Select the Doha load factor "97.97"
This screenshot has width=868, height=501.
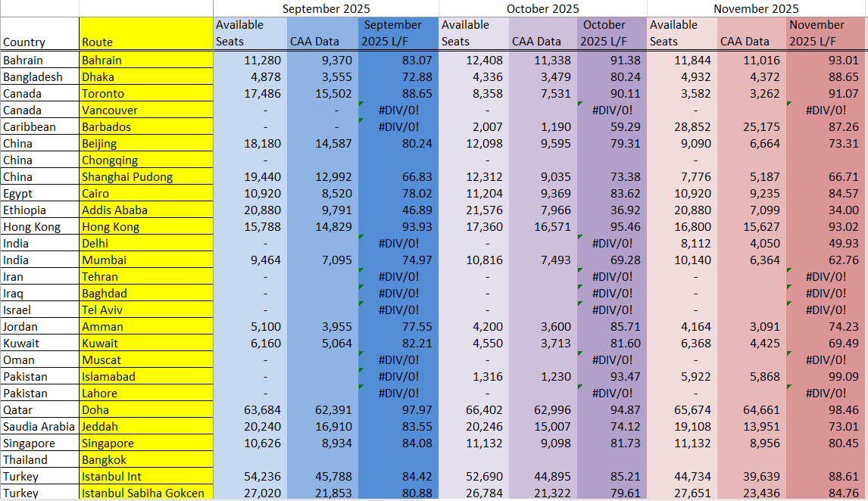[x=417, y=409]
